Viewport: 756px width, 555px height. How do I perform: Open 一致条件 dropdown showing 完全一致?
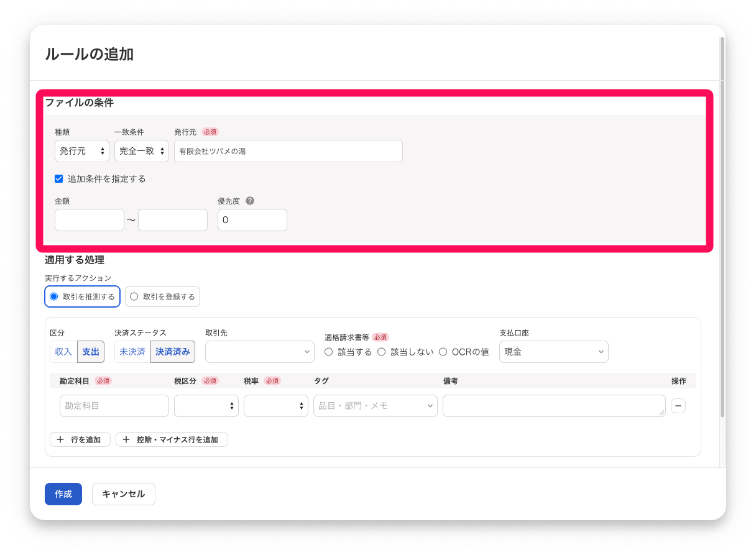pyautogui.click(x=142, y=151)
